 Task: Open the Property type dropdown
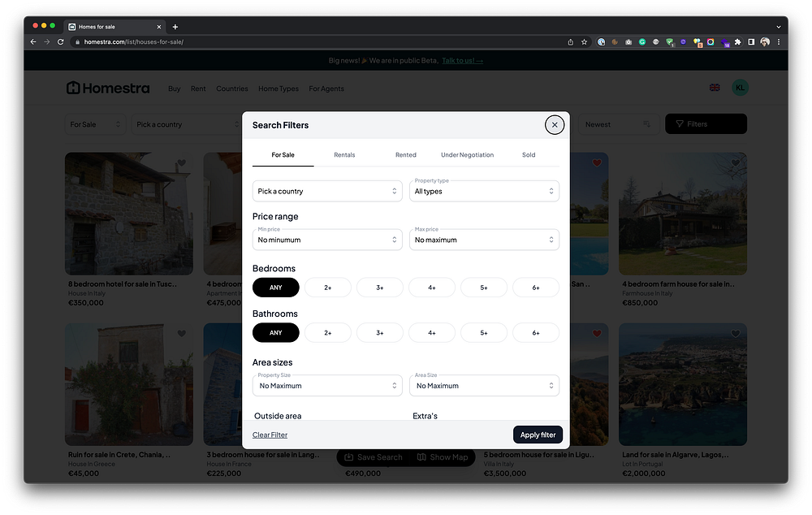[484, 191]
